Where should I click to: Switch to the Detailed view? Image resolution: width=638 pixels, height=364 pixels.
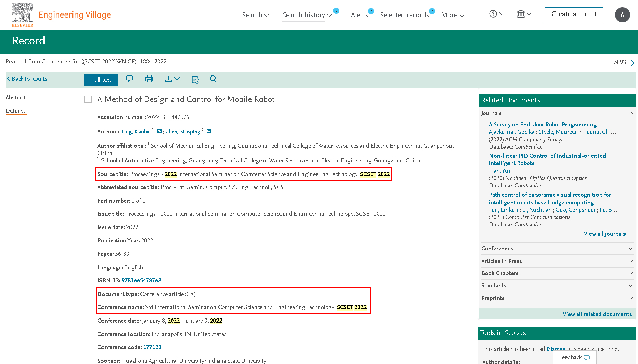(x=16, y=111)
